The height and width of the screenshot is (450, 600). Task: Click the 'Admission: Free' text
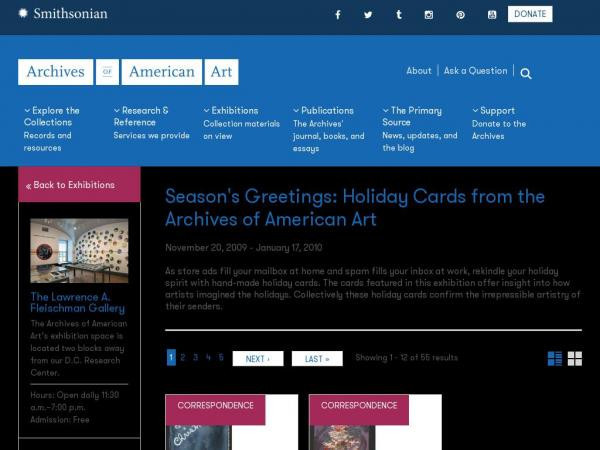click(x=60, y=420)
